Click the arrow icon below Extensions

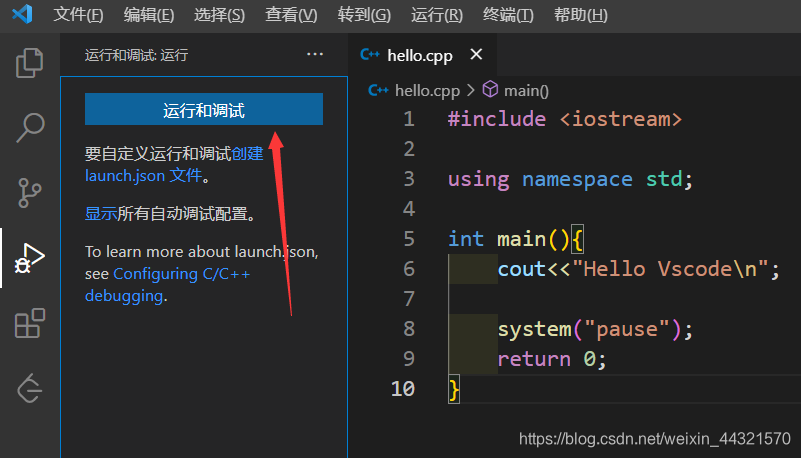(x=30, y=389)
